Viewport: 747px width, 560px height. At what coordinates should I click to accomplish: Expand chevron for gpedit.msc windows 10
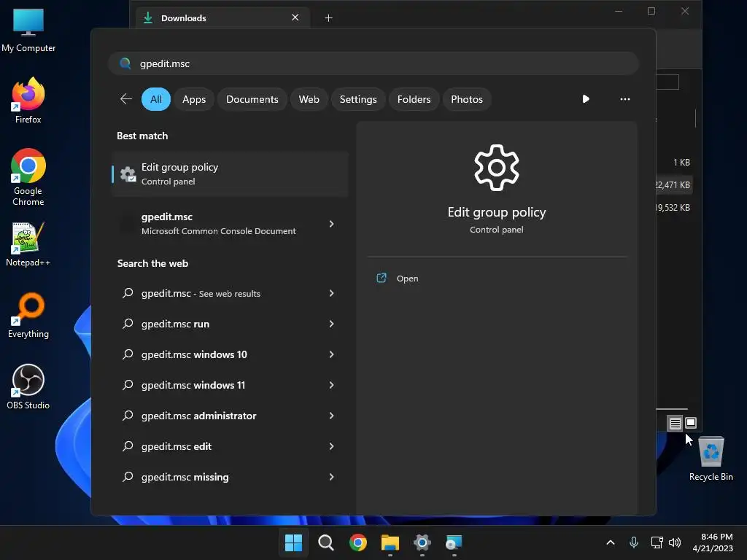(332, 354)
